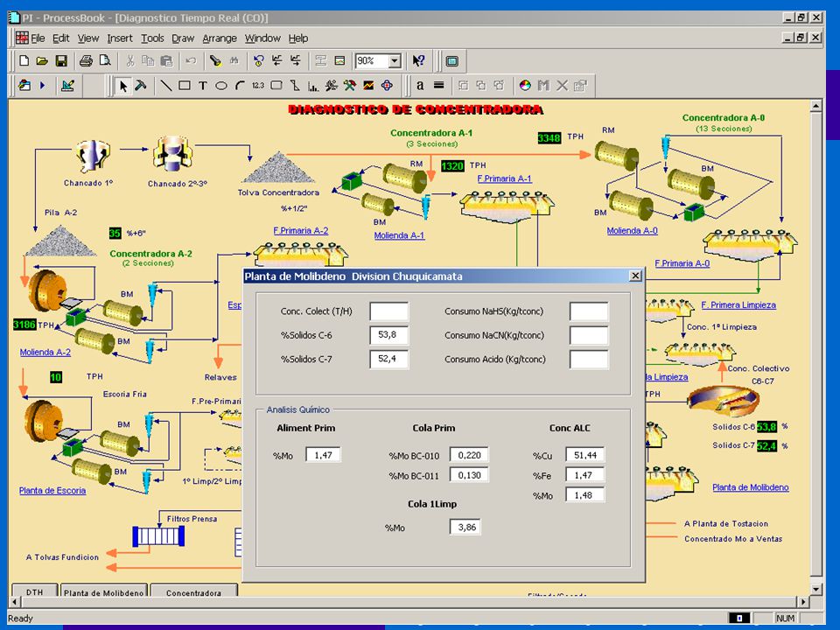Screen dimensions: 840x630
Task: Click the blue play arrow icon
Action: pos(42,86)
